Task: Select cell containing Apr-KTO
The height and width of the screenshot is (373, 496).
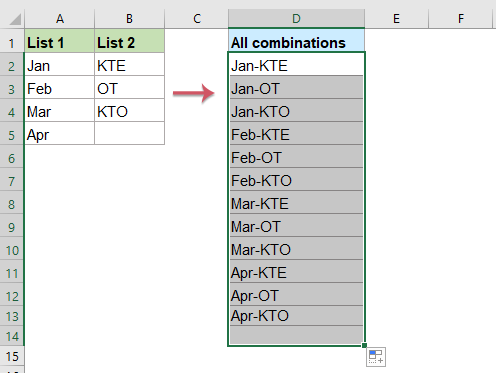Action: [x=296, y=316]
